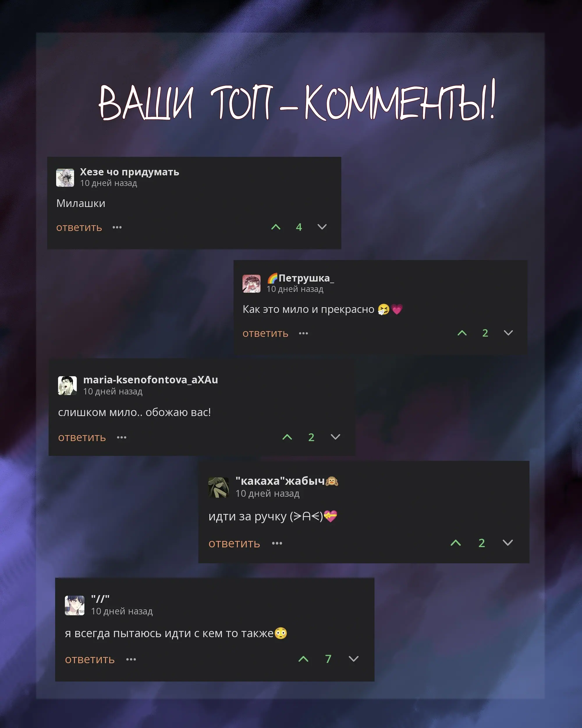Viewport: 582px width, 728px height.
Task: Downvote the "Как это мило и прекрасно" comment
Action: [x=508, y=333]
